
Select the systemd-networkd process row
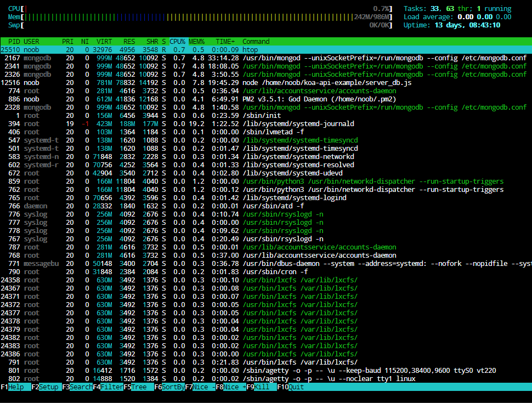pyautogui.click(x=266, y=156)
